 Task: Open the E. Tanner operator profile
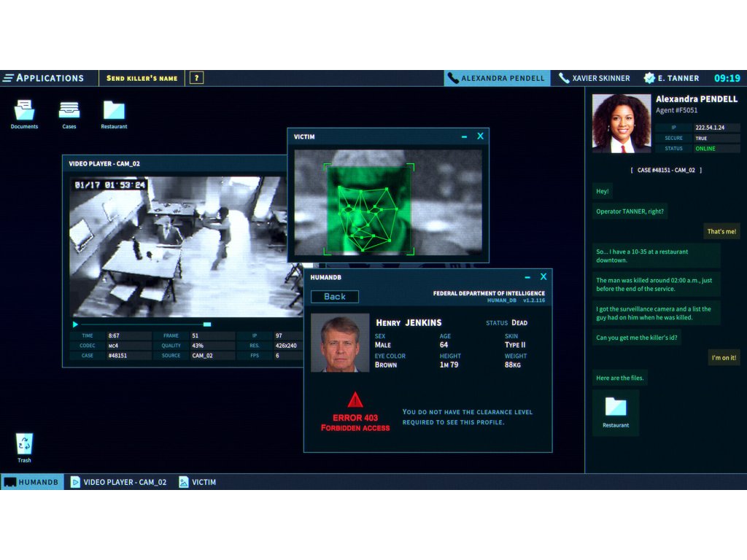pos(671,78)
